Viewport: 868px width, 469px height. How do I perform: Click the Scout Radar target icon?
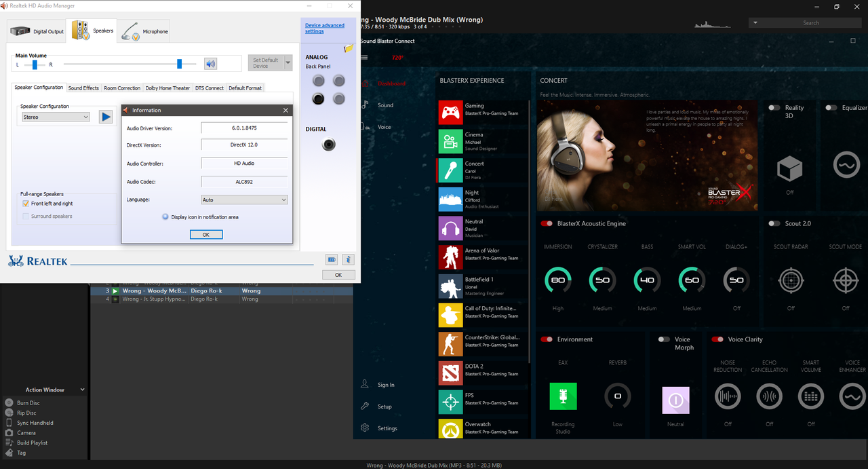pyautogui.click(x=791, y=280)
